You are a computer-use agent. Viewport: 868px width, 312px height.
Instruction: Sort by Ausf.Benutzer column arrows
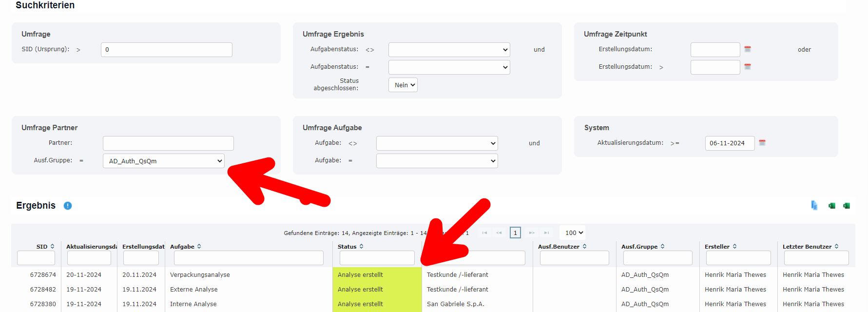[x=584, y=247]
